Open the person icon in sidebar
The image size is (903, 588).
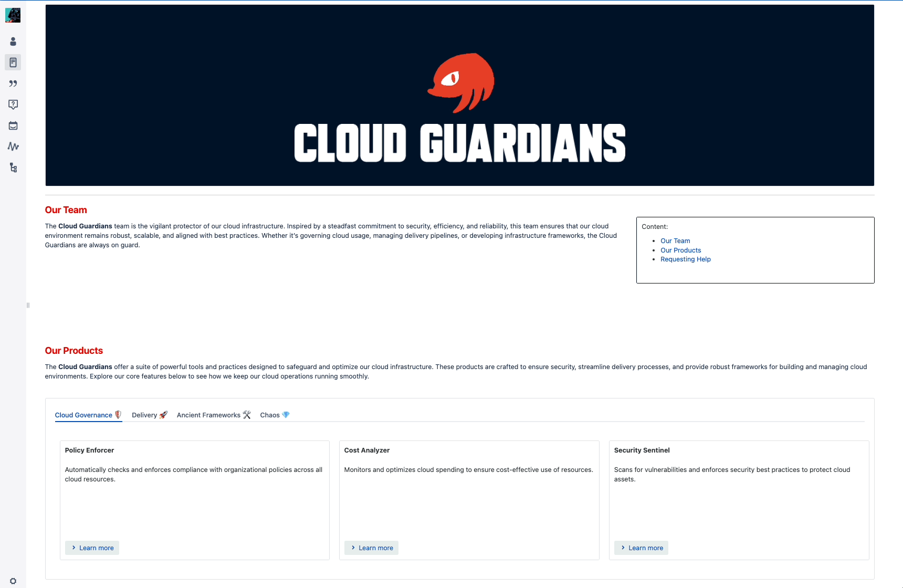click(x=13, y=41)
